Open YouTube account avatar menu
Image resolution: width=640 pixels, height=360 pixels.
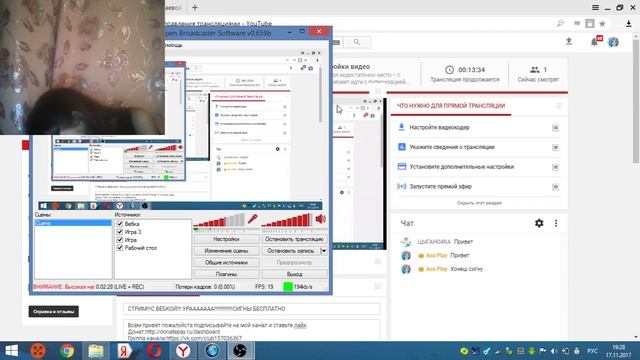coord(613,42)
